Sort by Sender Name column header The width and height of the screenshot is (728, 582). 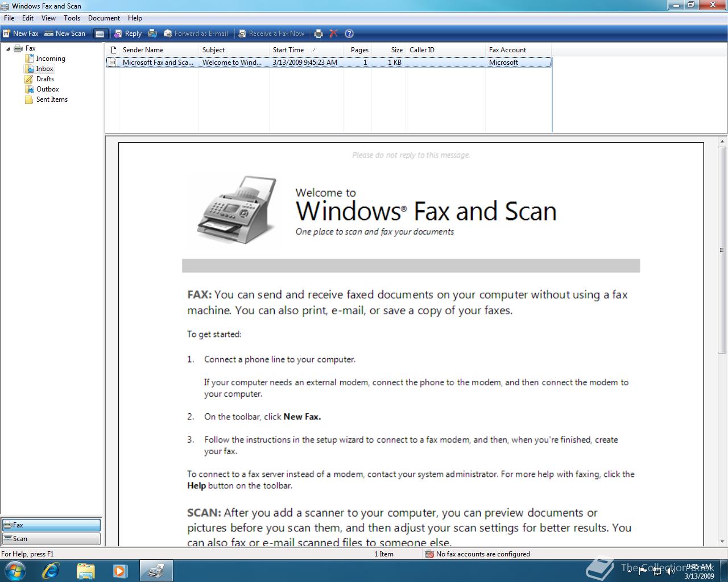[x=159, y=50]
